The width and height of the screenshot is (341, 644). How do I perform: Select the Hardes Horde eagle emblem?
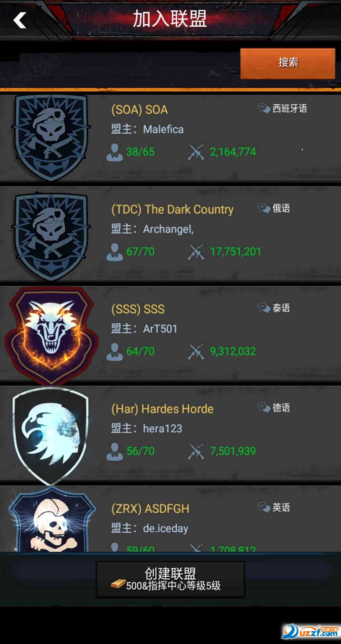pyautogui.click(x=51, y=436)
